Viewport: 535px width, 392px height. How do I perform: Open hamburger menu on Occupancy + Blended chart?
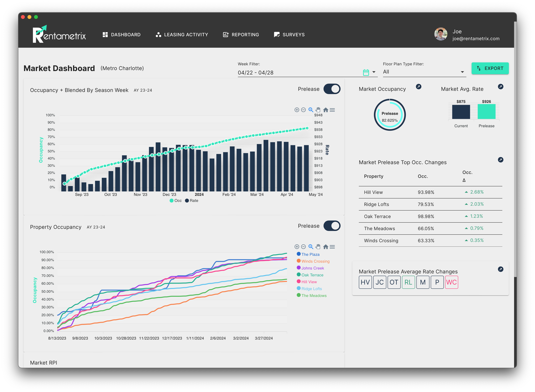click(332, 110)
